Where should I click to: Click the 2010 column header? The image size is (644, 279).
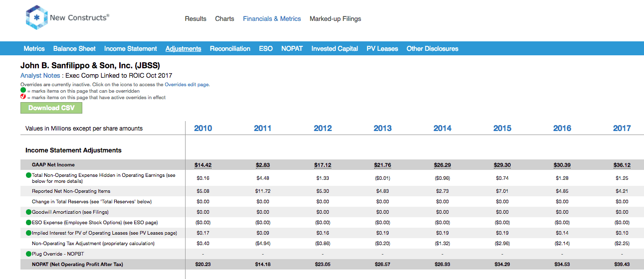[x=203, y=129]
